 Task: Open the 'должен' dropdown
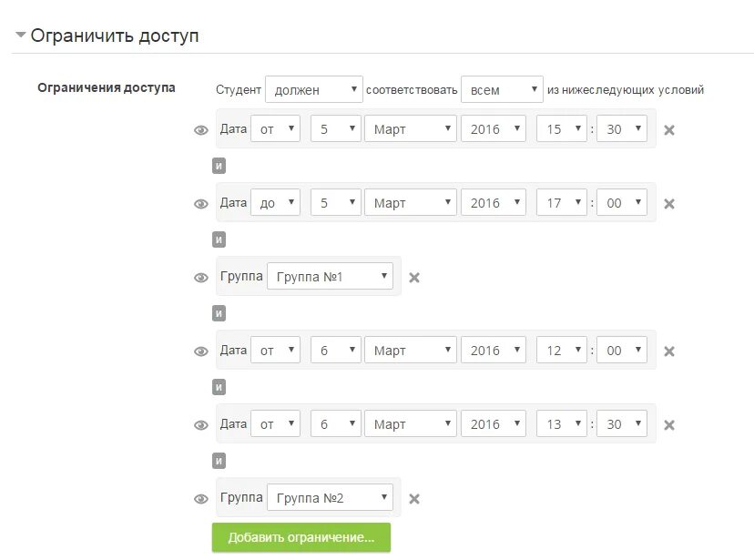(313, 89)
